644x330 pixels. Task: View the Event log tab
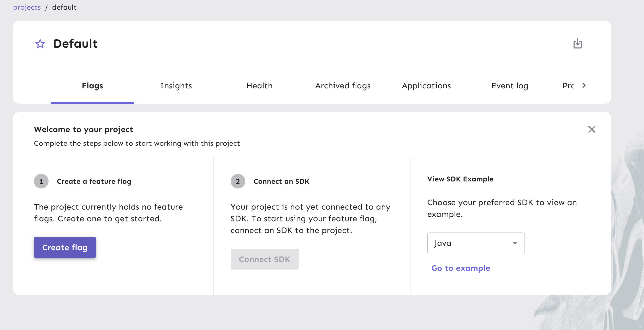tap(510, 85)
